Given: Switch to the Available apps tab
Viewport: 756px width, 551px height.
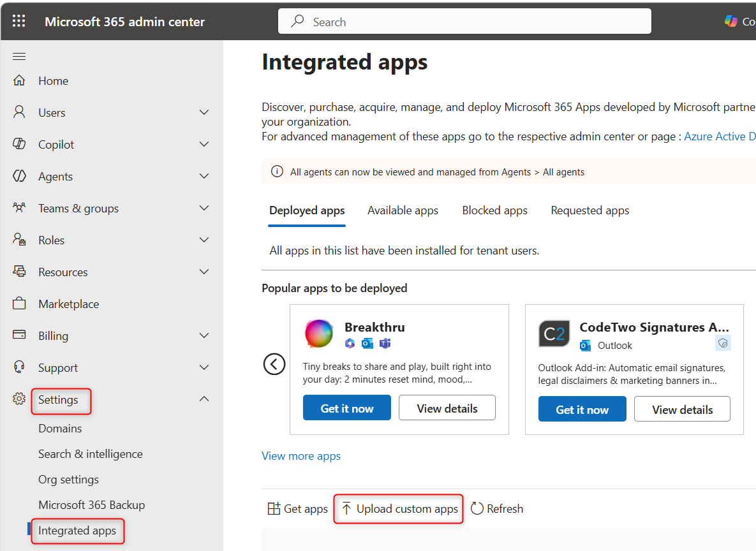Looking at the screenshot, I should pyautogui.click(x=403, y=210).
